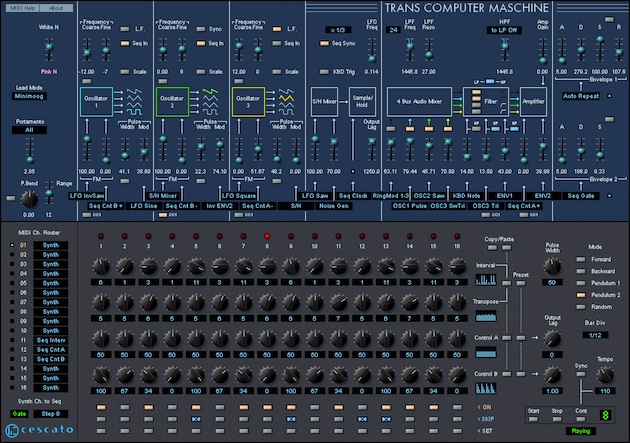Open the LFO x 1/3 multiplier dropdown

pyautogui.click(x=338, y=30)
